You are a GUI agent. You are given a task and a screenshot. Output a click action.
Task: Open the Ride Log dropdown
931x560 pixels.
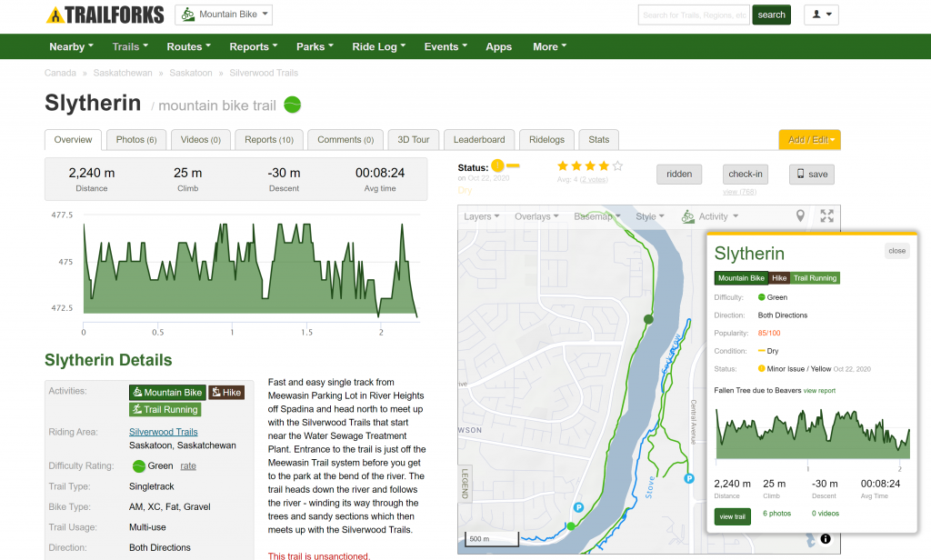(379, 47)
